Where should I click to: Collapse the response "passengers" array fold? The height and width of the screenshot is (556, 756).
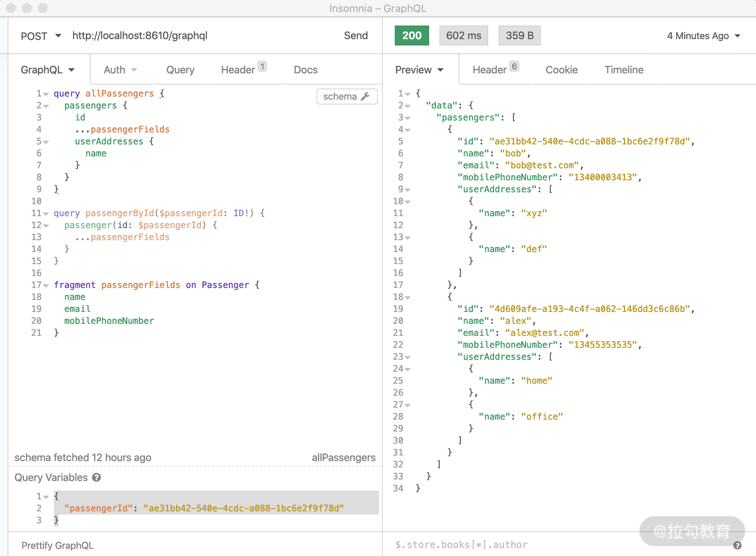pos(408,118)
